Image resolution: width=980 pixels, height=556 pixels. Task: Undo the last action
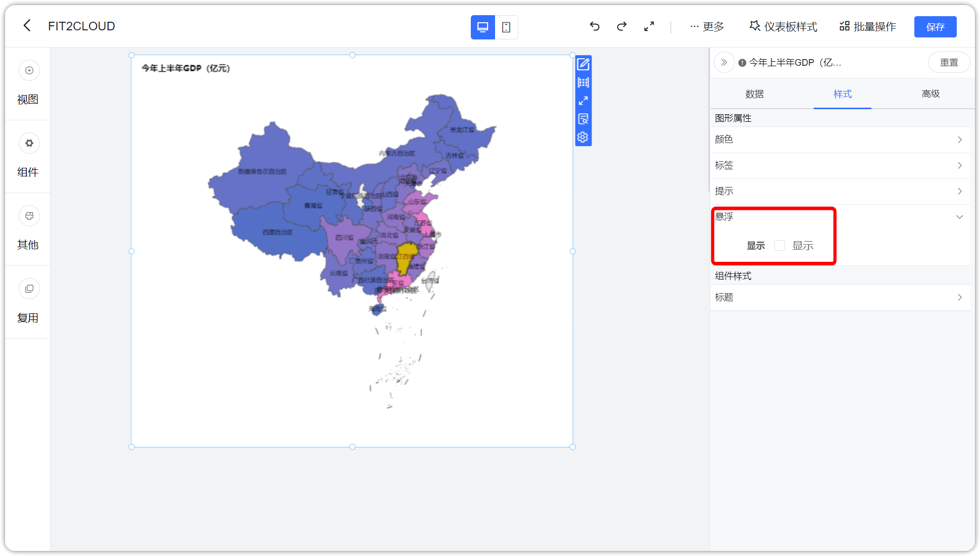point(595,26)
